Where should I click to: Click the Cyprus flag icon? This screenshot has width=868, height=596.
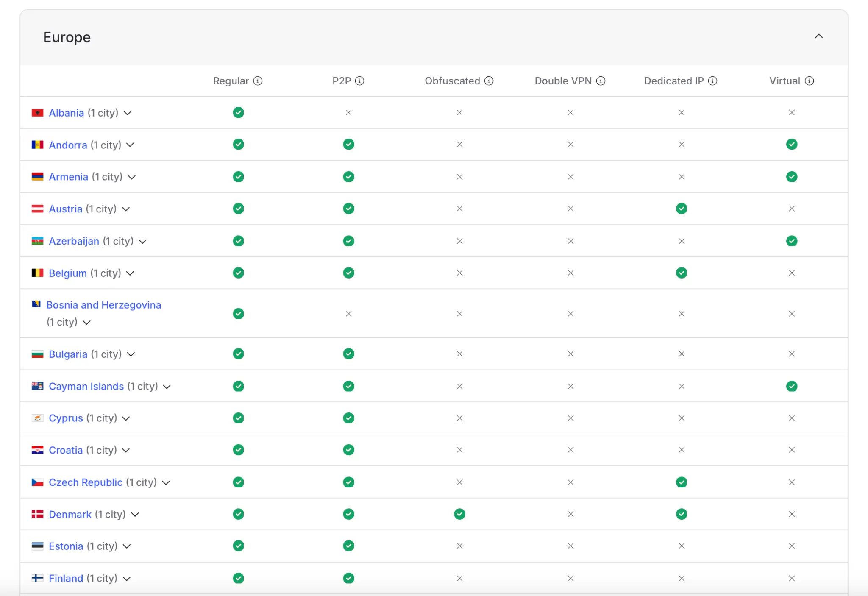click(x=38, y=418)
